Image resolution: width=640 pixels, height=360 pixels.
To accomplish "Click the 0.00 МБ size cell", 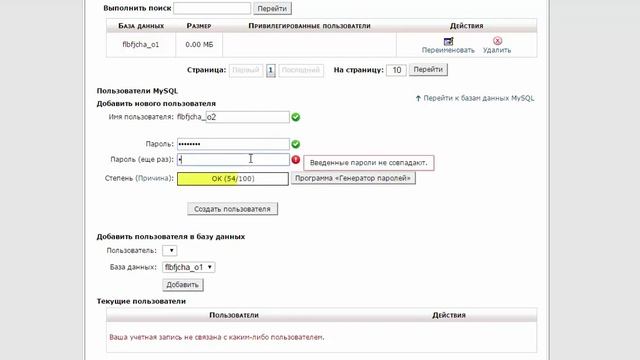I will pos(199,44).
